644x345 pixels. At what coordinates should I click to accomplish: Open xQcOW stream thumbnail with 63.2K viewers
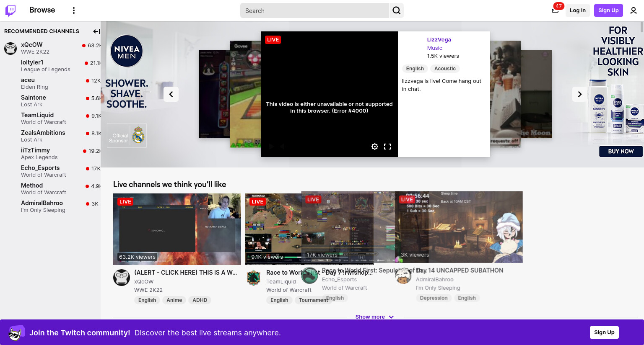pos(177,229)
